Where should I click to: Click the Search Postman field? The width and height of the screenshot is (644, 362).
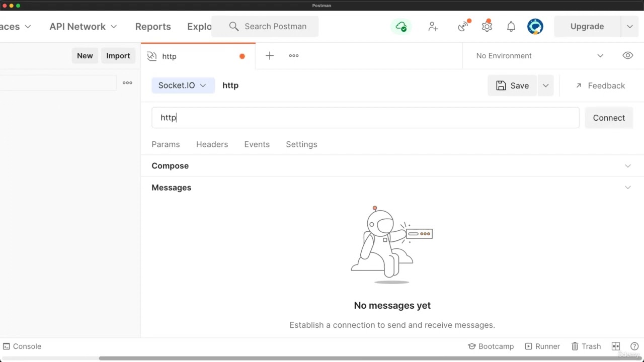point(265,27)
